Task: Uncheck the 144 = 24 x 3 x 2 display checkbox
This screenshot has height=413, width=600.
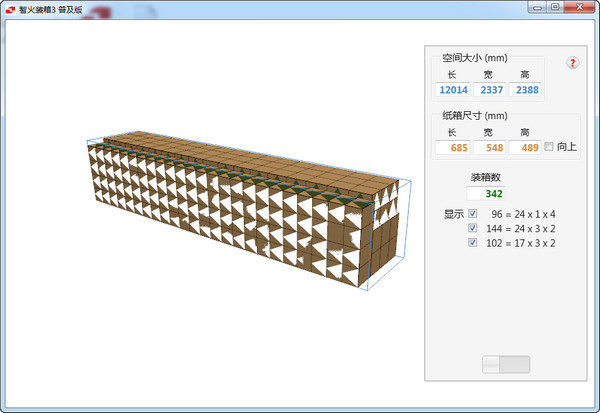Action: click(473, 227)
